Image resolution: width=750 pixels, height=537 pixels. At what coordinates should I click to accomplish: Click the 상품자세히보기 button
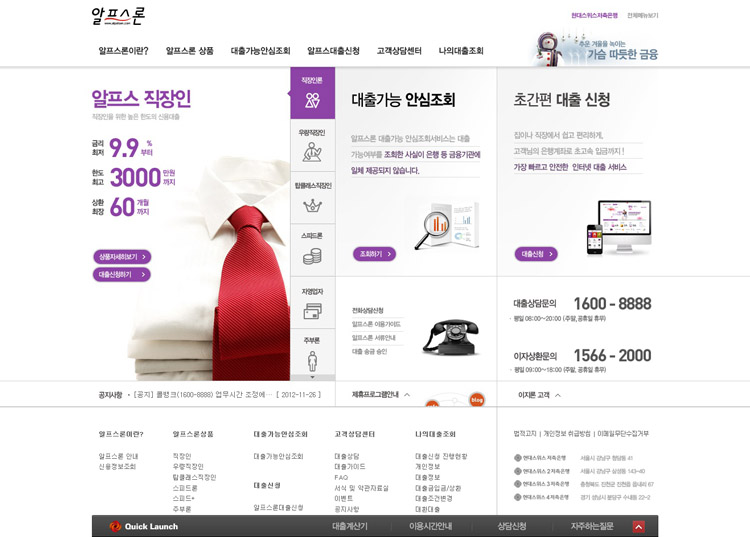click(122, 257)
